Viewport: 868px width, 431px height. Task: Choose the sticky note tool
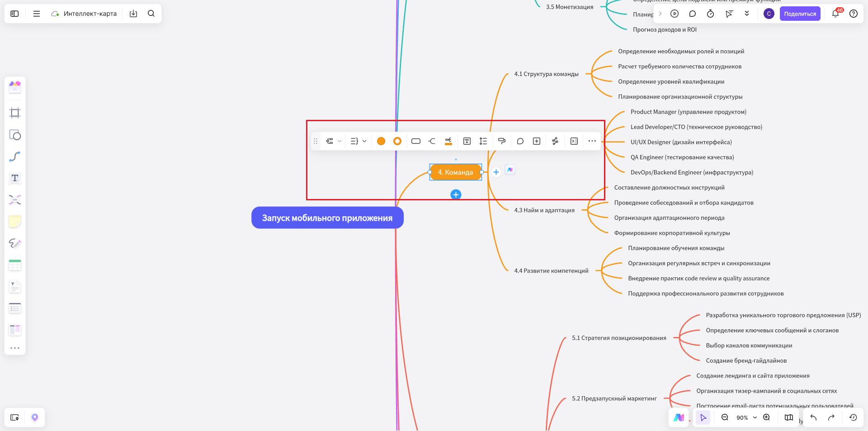point(15,222)
